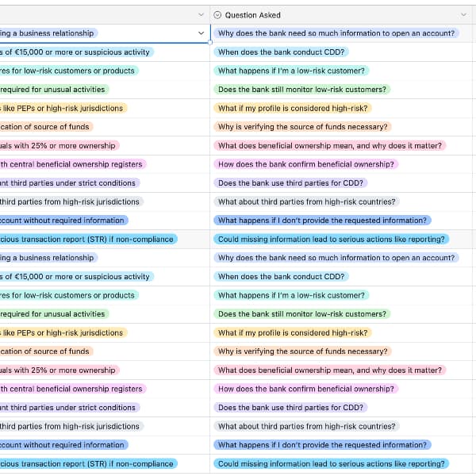Click the second 'for low-risk customers or products' tag

(x=69, y=295)
